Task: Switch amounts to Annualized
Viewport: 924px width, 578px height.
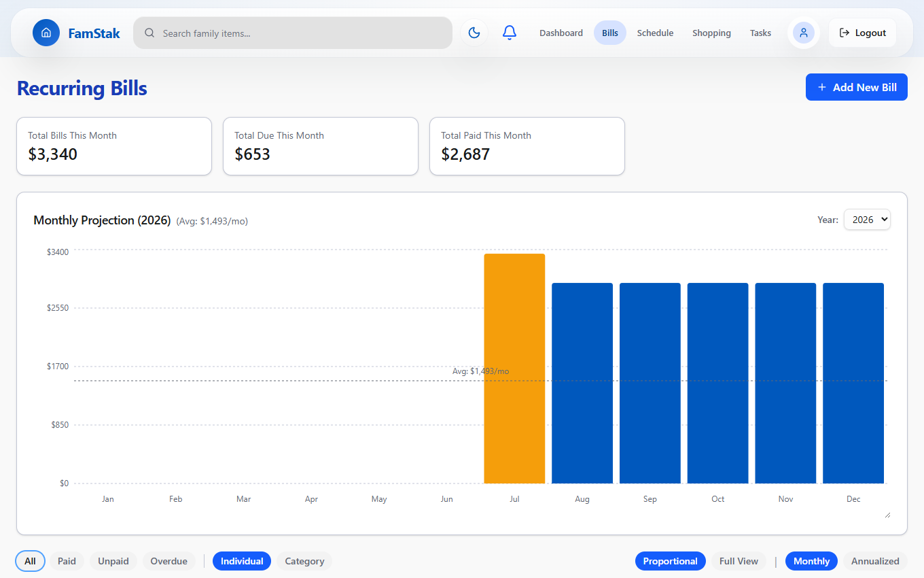Action: point(875,561)
